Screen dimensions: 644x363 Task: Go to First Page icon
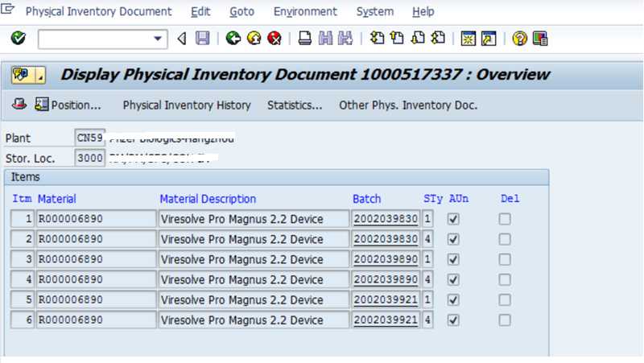[377, 38]
